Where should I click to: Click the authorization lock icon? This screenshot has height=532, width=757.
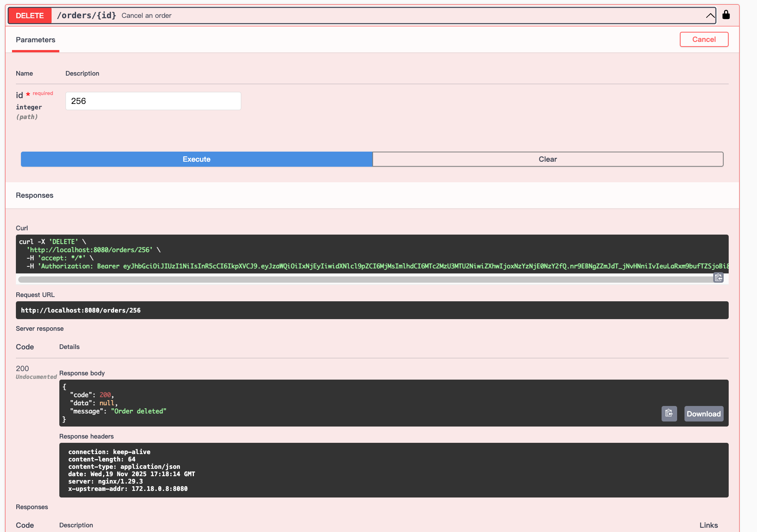(x=726, y=15)
